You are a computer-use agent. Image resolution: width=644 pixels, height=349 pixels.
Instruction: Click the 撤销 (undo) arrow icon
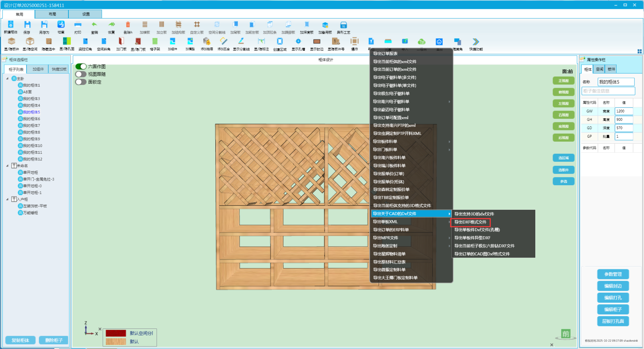pos(94,25)
